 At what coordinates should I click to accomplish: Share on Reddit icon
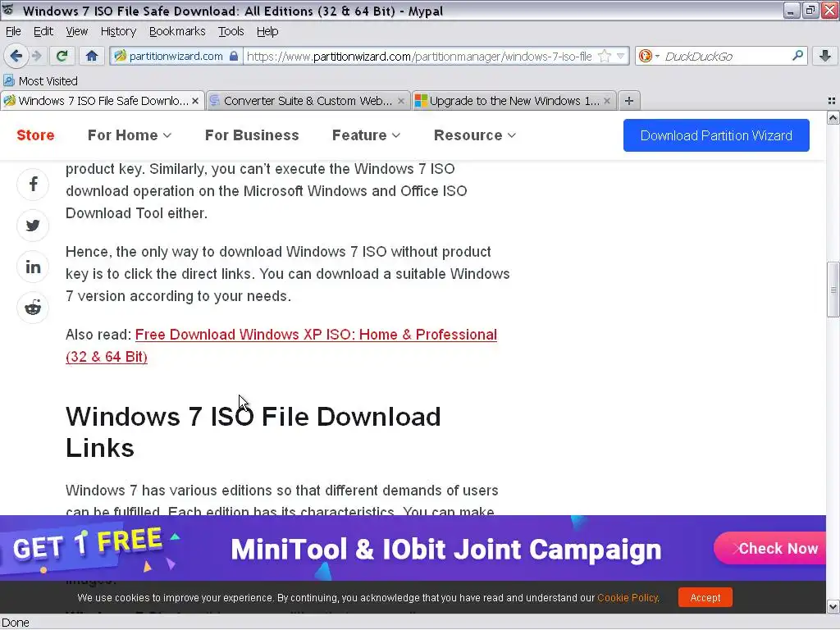click(33, 308)
